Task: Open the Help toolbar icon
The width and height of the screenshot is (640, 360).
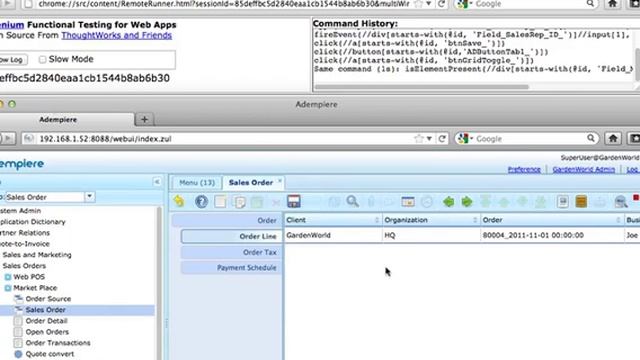Action: pos(201,201)
